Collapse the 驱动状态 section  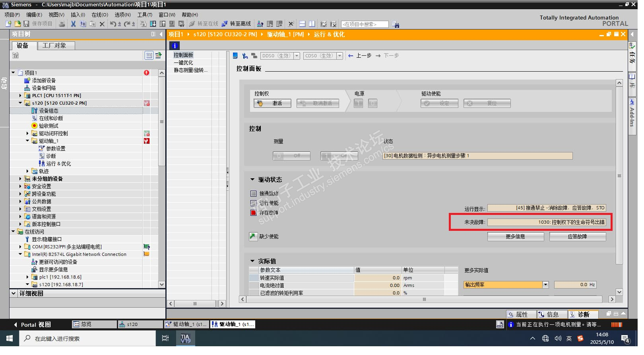(252, 179)
